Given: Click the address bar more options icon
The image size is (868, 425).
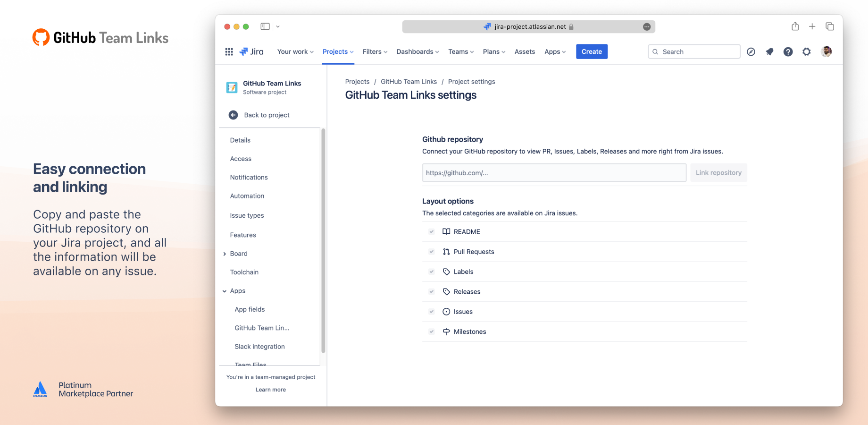Looking at the screenshot, I should [647, 27].
